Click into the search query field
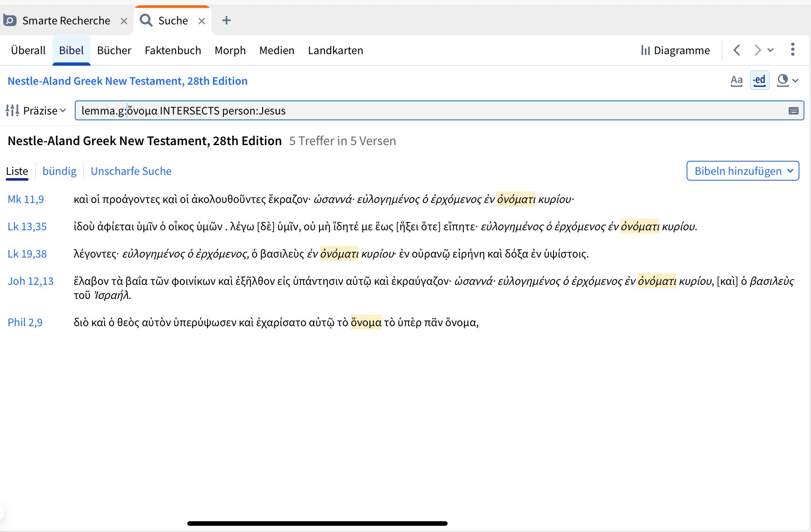This screenshot has width=811, height=532. 413,111
